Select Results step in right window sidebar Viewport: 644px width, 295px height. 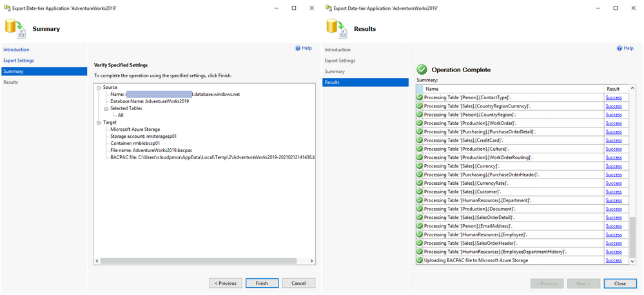coord(366,82)
